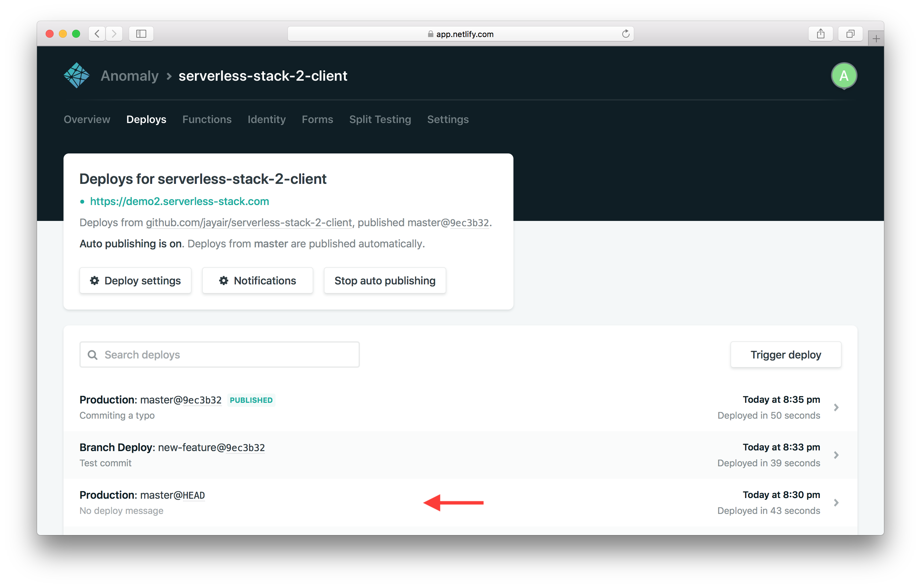Click the Deploy settings gear icon
Screen dimensions: 921x588
(95, 280)
